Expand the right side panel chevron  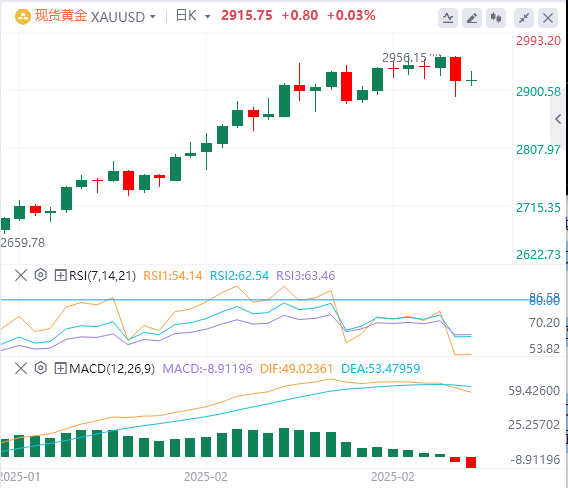[558, 119]
